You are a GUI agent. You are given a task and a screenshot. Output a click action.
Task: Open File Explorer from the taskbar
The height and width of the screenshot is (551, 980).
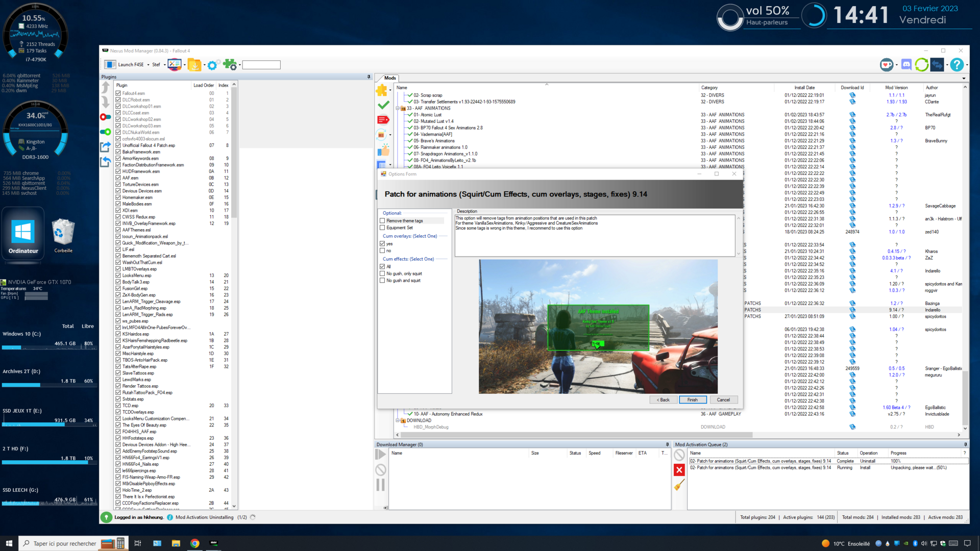(x=176, y=543)
